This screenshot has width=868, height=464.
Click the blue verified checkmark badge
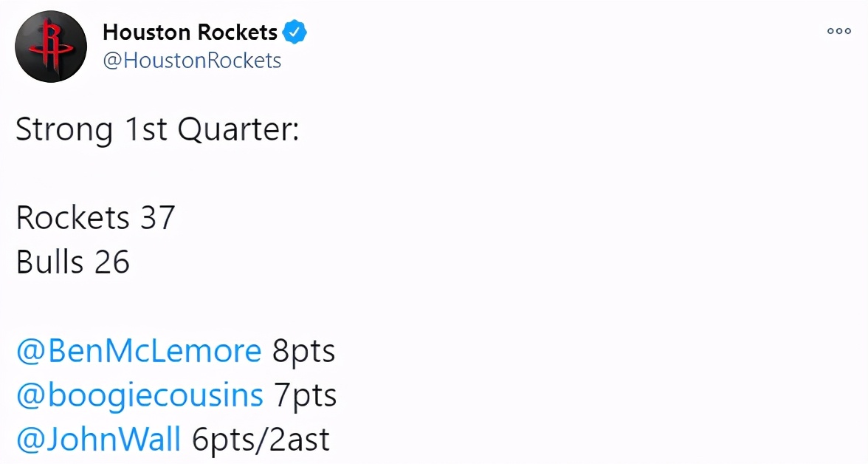[x=294, y=33]
